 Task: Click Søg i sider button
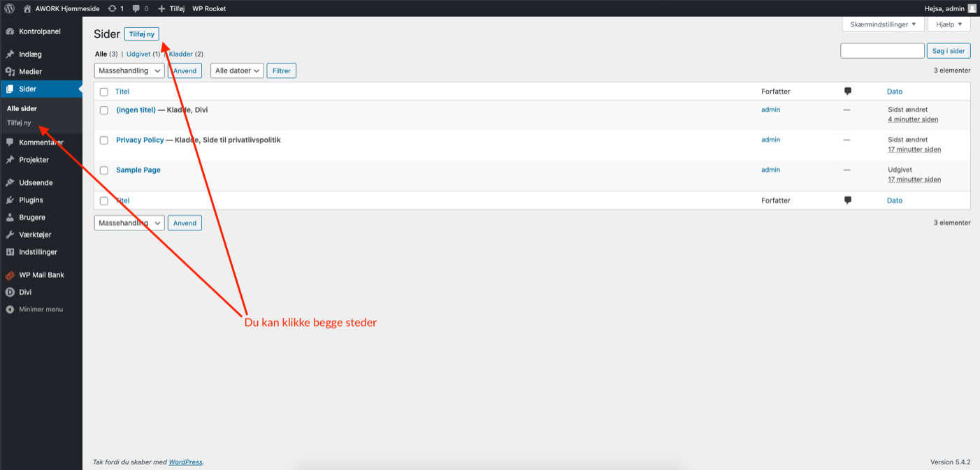point(949,51)
